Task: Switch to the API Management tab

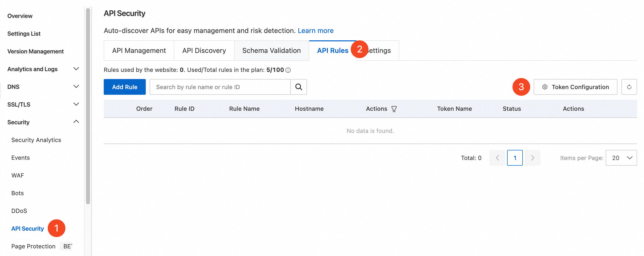Action: (x=139, y=50)
